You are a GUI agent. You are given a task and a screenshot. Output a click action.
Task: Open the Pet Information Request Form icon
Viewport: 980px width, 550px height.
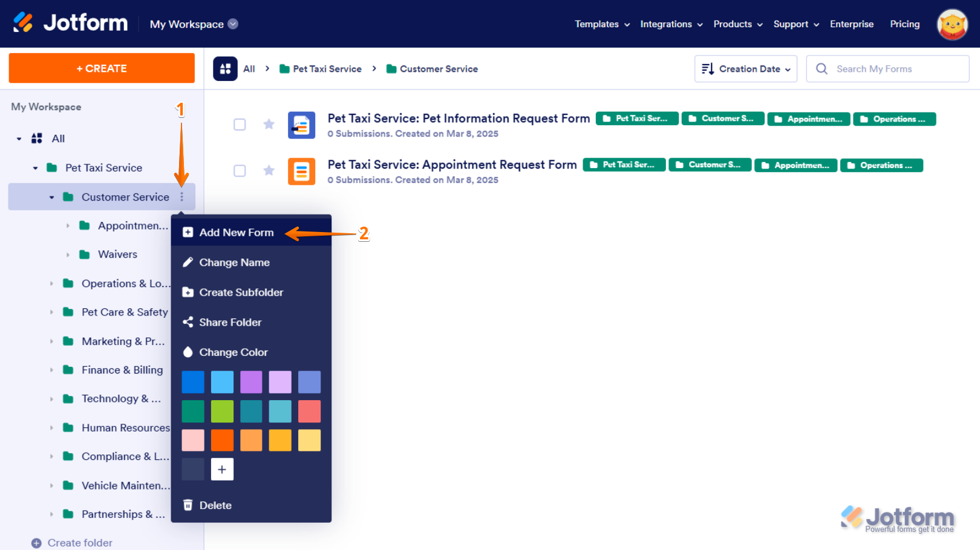point(301,125)
